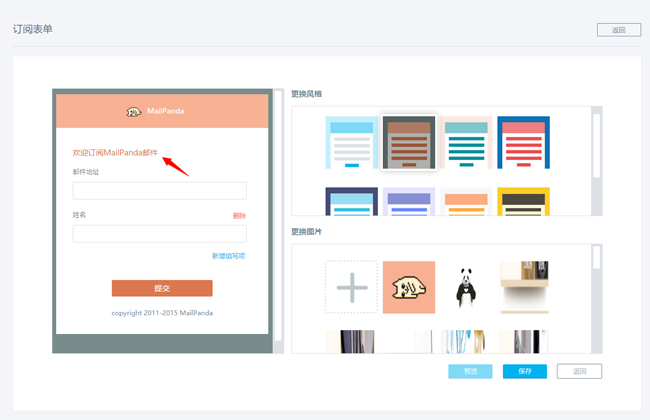The image size is (650, 420).
Task: Click the MailPanda header text
Action: (165, 111)
